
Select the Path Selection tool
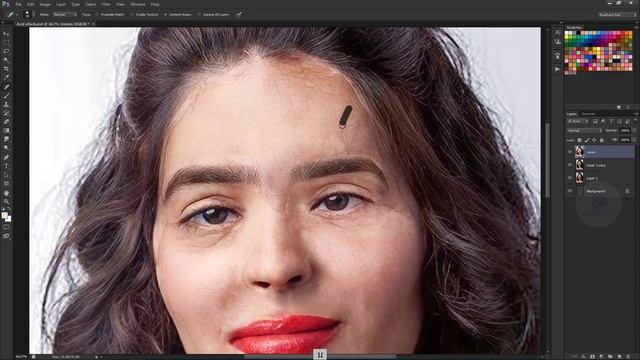[x=6, y=175]
